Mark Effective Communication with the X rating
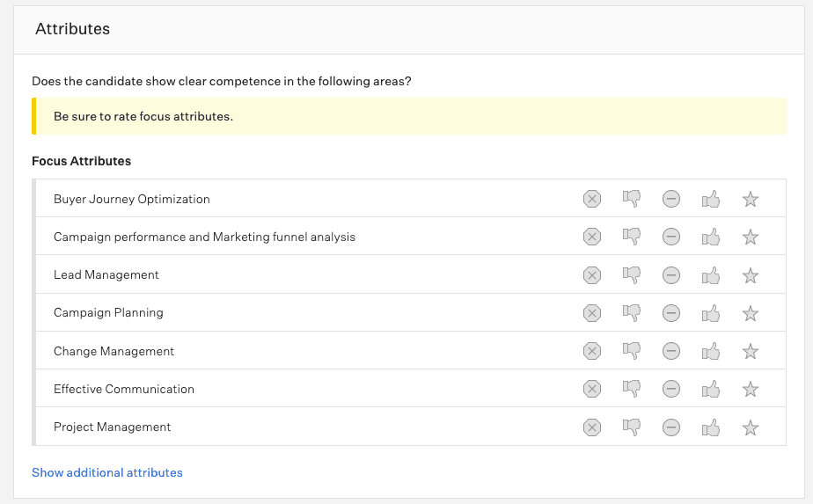The height and width of the screenshot is (504, 813). tap(592, 389)
